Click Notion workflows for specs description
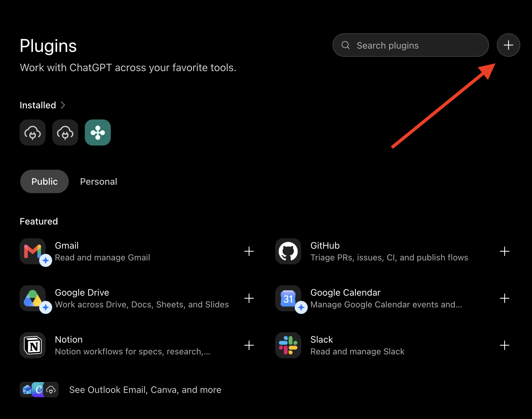 pyautogui.click(x=133, y=351)
